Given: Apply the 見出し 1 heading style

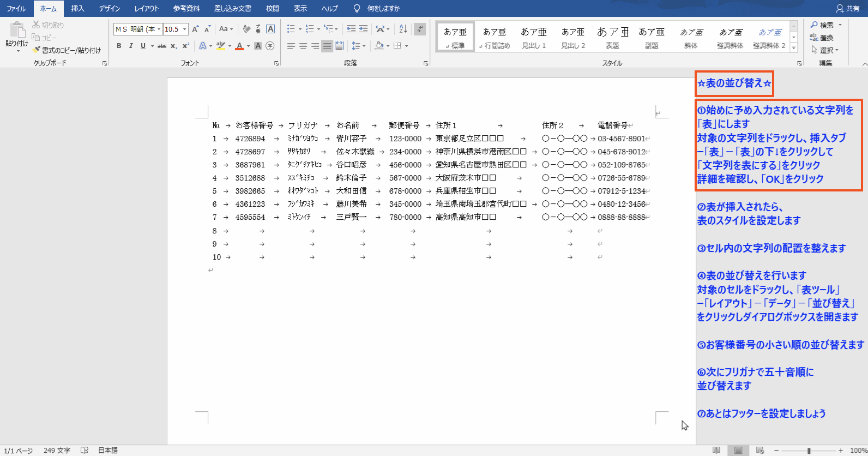Looking at the screenshot, I should pos(534,37).
